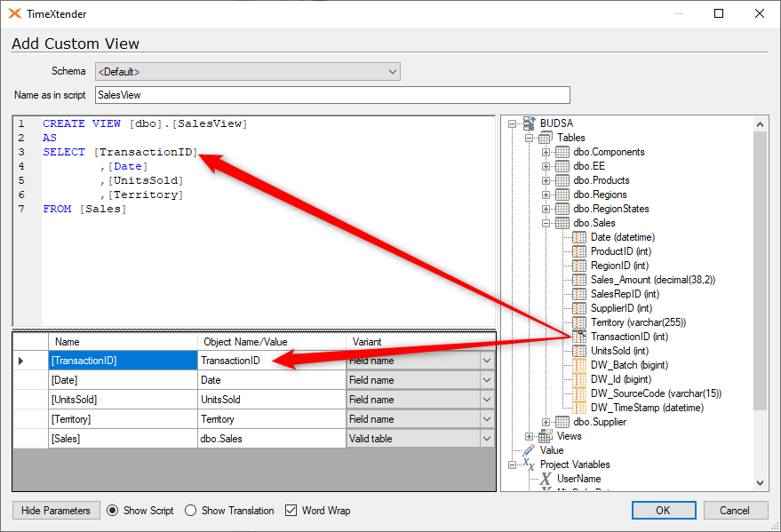
Task: Click the Variant column header
Action: point(420,342)
